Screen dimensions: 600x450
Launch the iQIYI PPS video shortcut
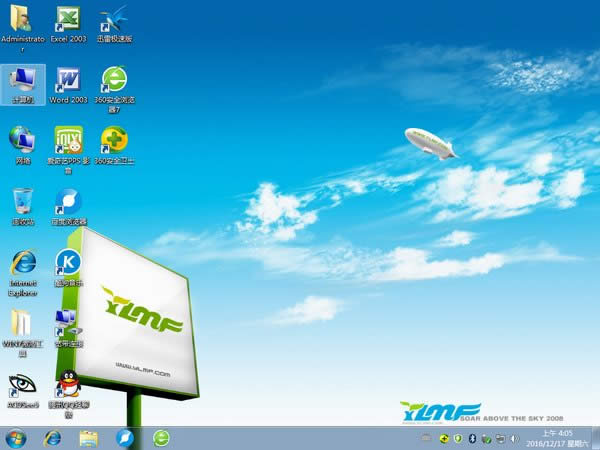[68, 150]
